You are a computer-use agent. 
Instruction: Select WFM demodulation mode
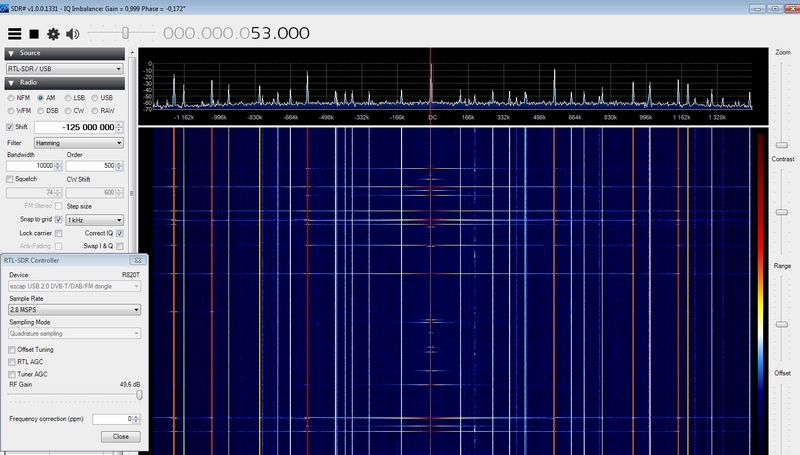pos(11,111)
